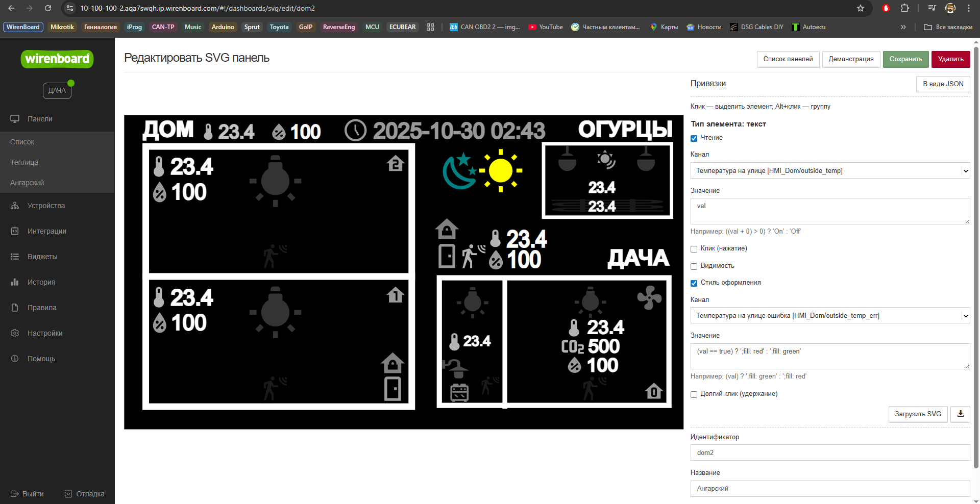Screen dimensions: 980x504
Task: Go to Правила in the sidebar
Action: pos(42,308)
